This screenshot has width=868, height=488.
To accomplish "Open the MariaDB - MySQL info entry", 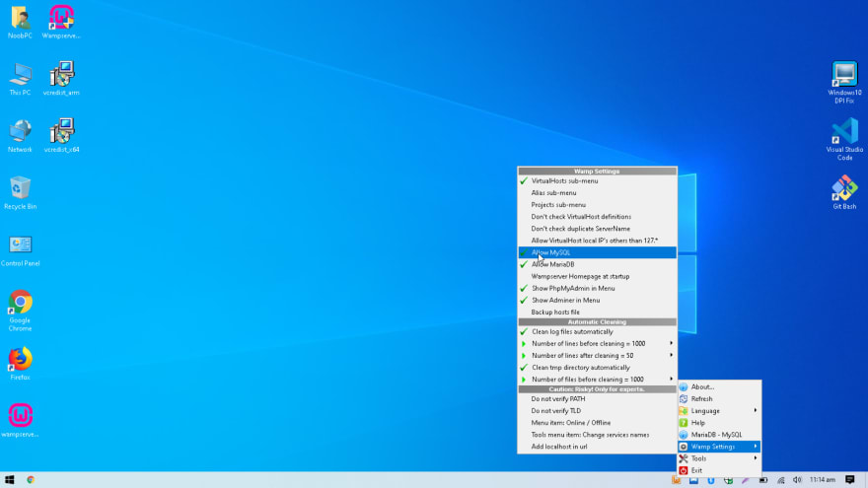I will point(720,435).
